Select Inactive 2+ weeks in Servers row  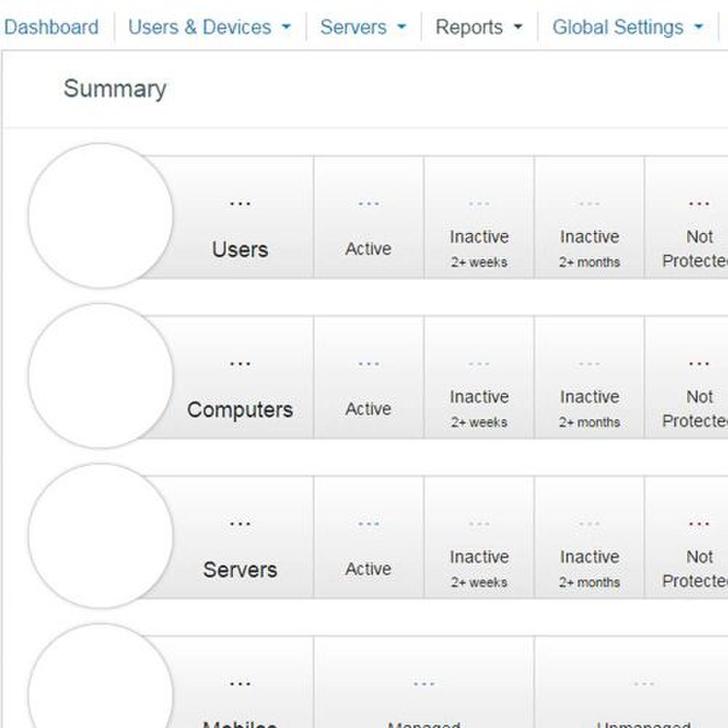[x=479, y=538]
